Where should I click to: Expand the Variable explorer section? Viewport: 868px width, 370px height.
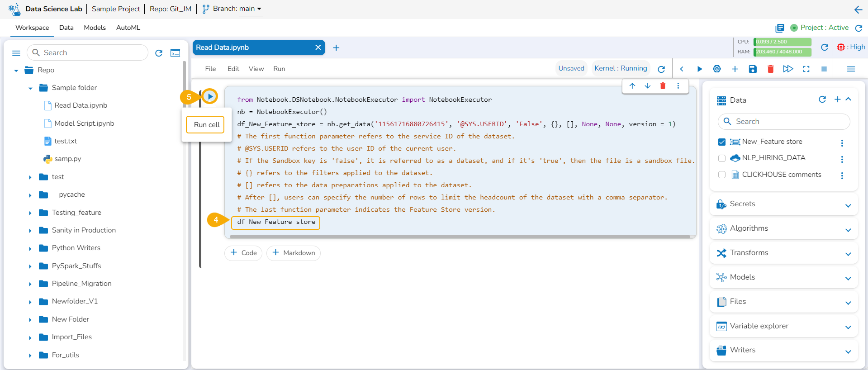click(848, 327)
